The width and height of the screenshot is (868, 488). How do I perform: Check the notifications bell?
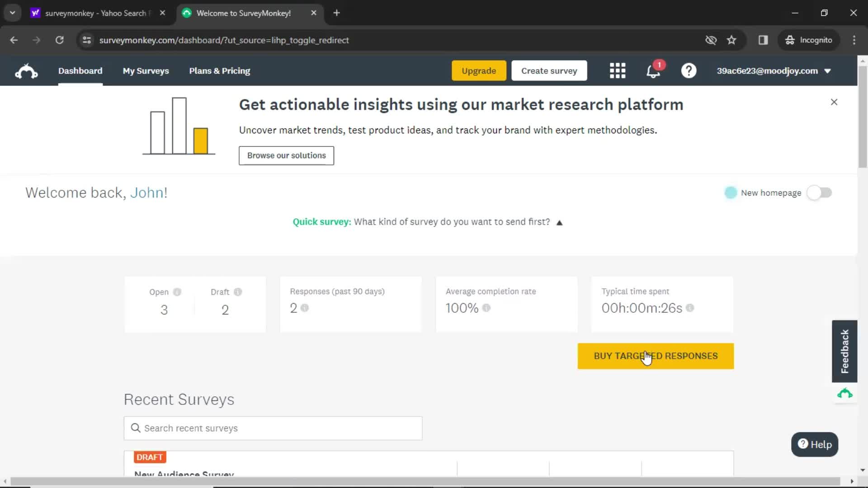(653, 70)
